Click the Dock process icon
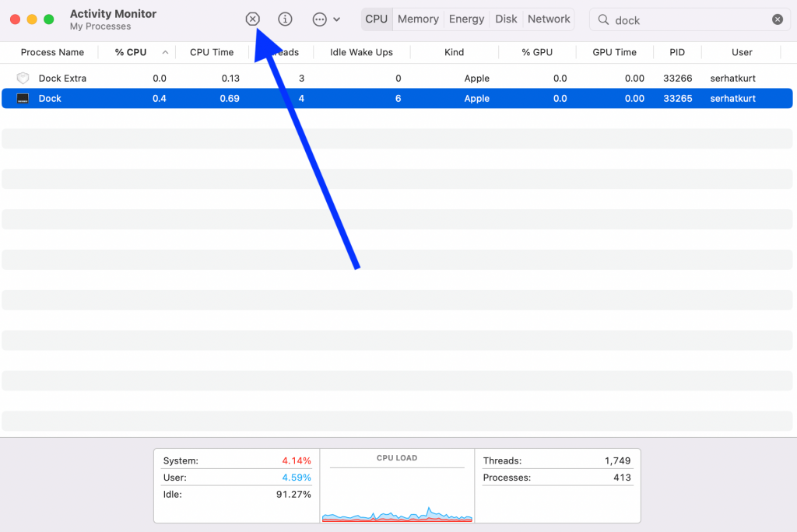This screenshot has width=797, height=532. pyautogui.click(x=23, y=98)
